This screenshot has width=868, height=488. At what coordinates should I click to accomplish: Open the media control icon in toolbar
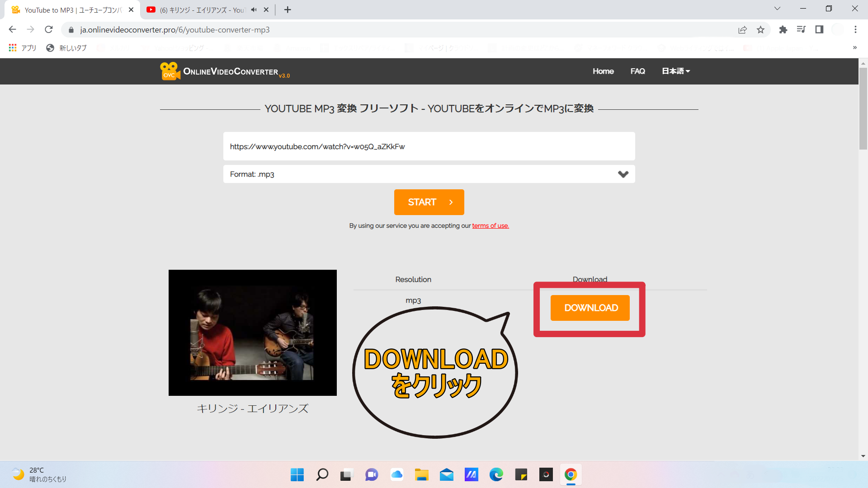pos(801,30)
